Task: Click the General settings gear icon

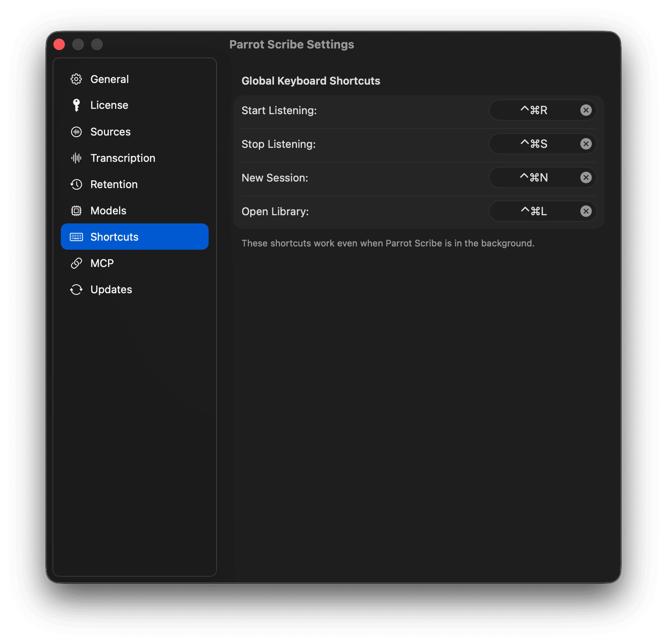Action: 76,79
